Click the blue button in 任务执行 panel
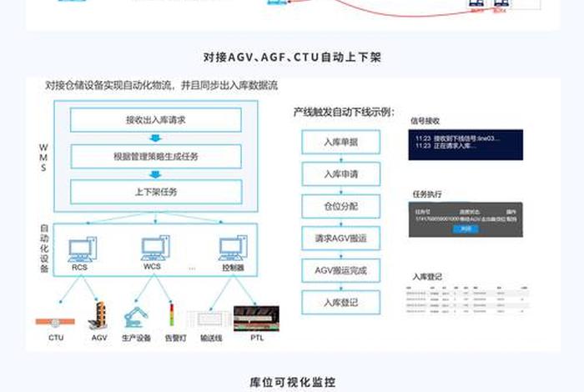Screen dimensions: 584x392 [466, 229]
